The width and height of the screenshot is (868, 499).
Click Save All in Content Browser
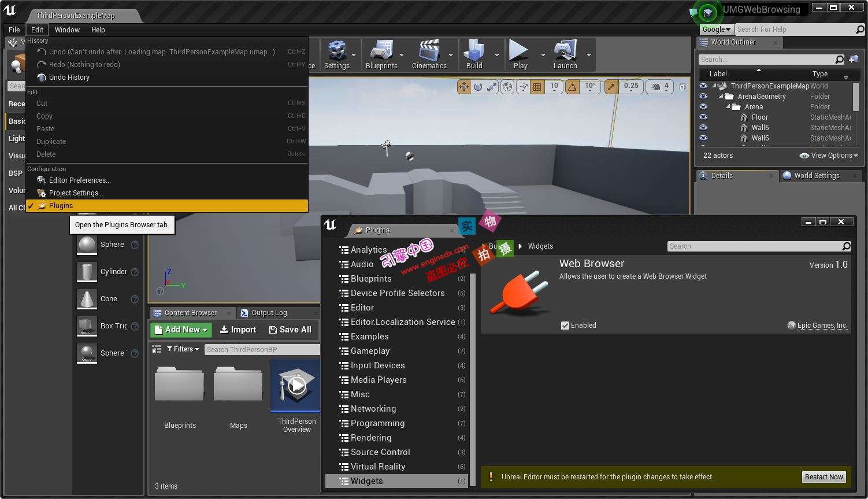(x=290, y=330)
